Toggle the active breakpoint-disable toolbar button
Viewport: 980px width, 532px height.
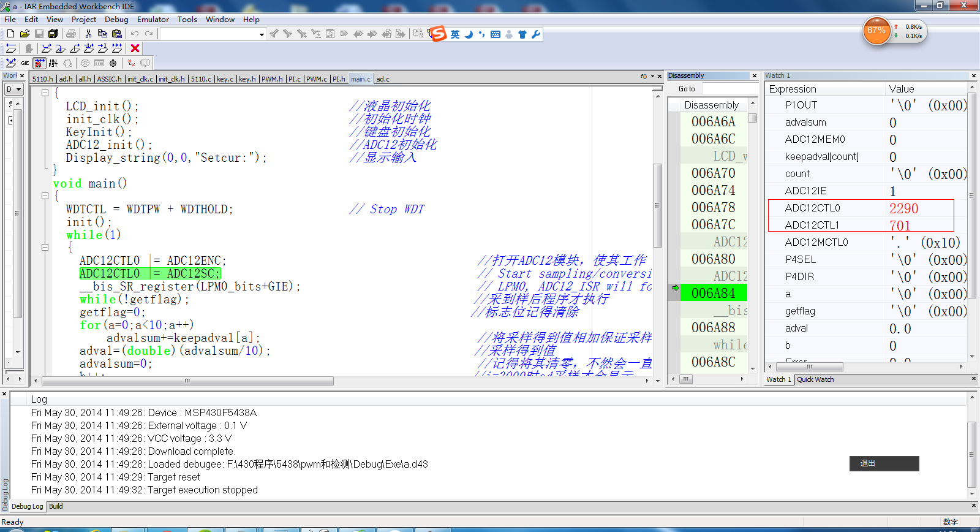click(39, 63)
